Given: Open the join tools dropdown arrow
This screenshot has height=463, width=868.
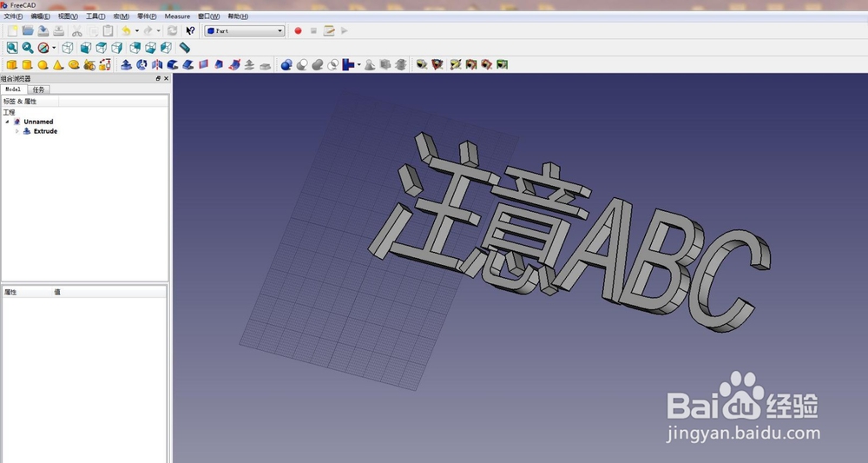Looking at the screenshot, I should 358,65.
